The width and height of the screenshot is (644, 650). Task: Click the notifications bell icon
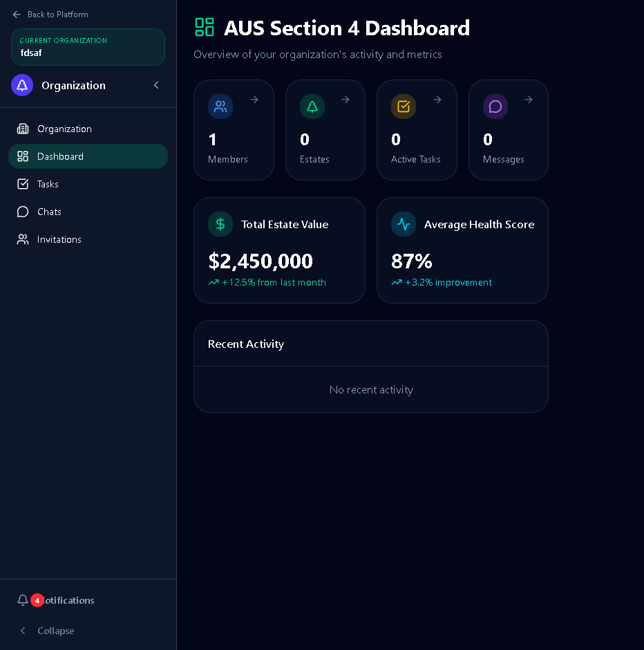23,600
